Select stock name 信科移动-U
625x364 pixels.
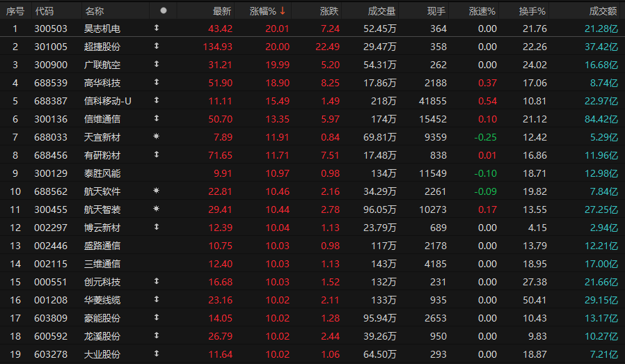(108, 102)
